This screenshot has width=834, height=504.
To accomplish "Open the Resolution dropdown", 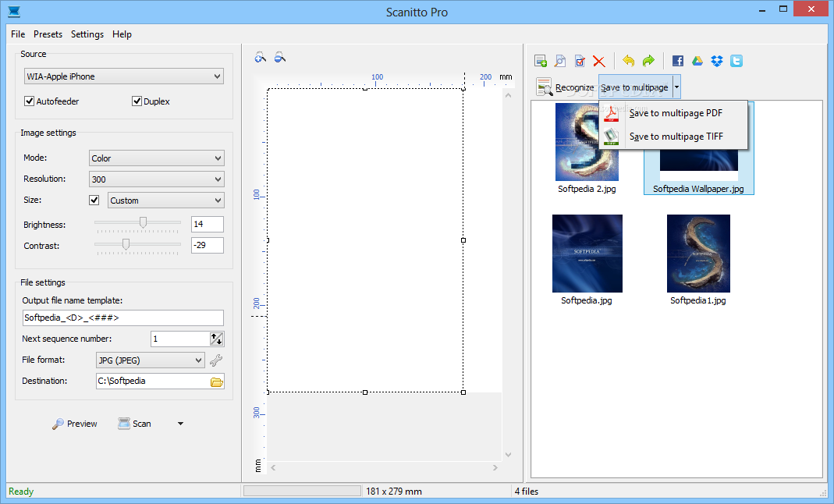I will pyautogui.click(x=156, y=179).
